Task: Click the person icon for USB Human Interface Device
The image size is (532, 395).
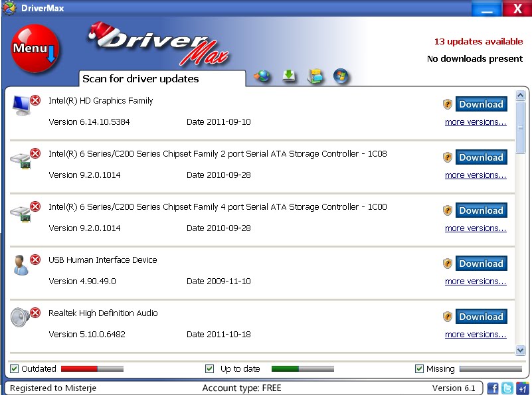Action: click(x=21, y=265)
